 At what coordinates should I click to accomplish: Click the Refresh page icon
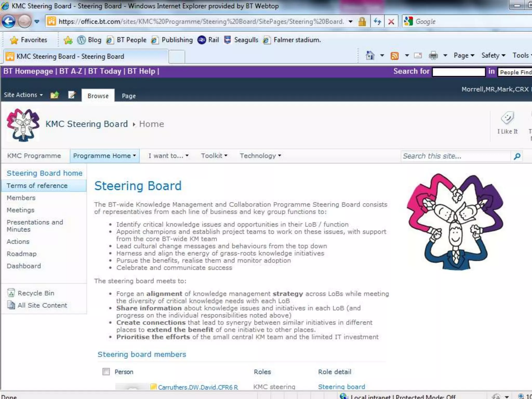pos(377,22)
